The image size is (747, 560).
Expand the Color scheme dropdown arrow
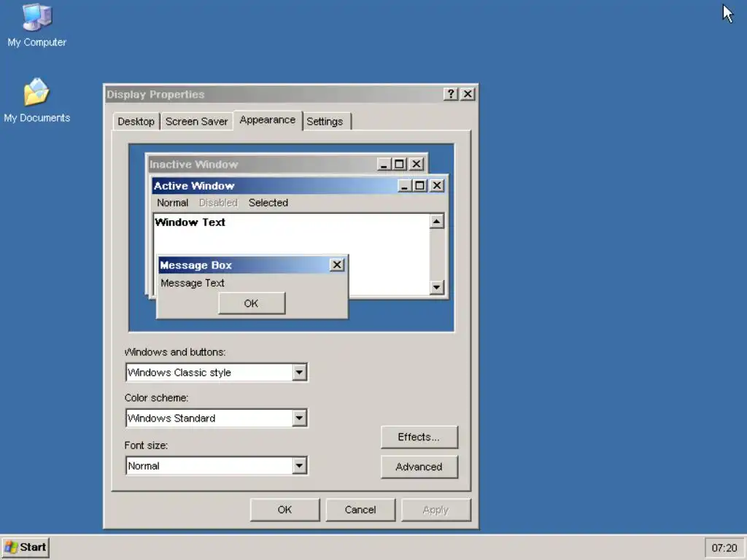tap(299, 418)
